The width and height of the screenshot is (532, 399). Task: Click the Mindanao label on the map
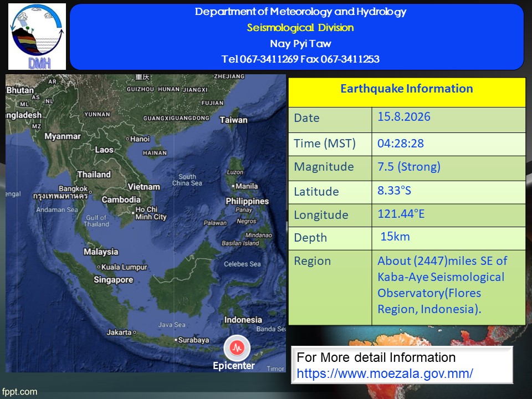(259, 235)
